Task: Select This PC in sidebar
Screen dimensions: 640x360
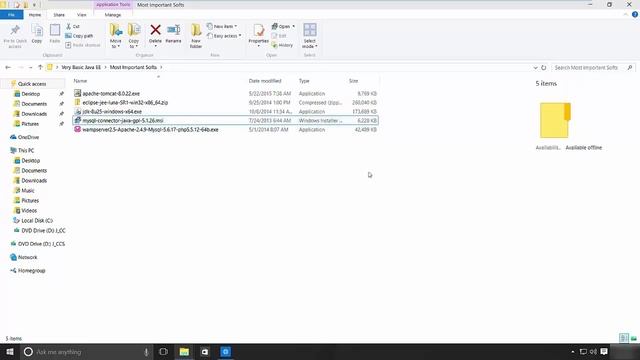Action: [26, 151]
